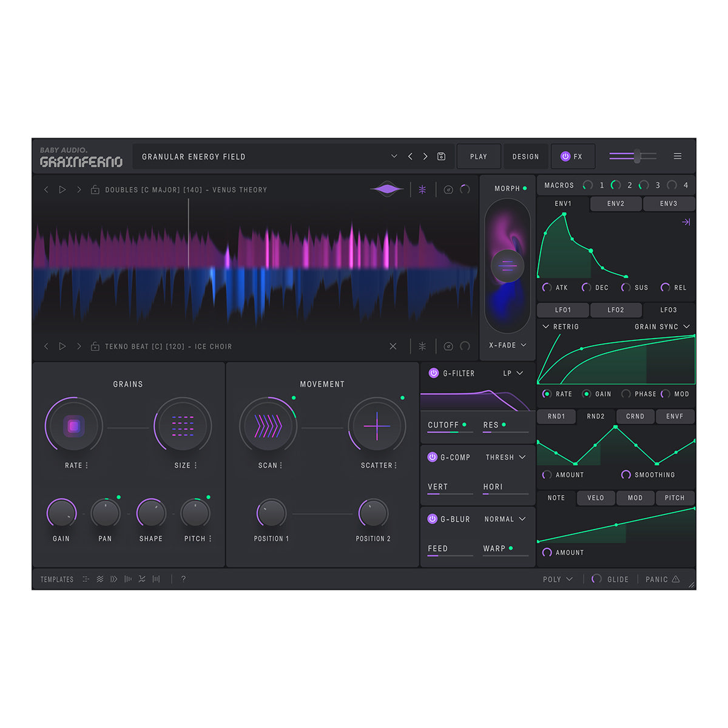Expand the X-Fade morph mode dropdown
The image size is (728, 728).
523,345
